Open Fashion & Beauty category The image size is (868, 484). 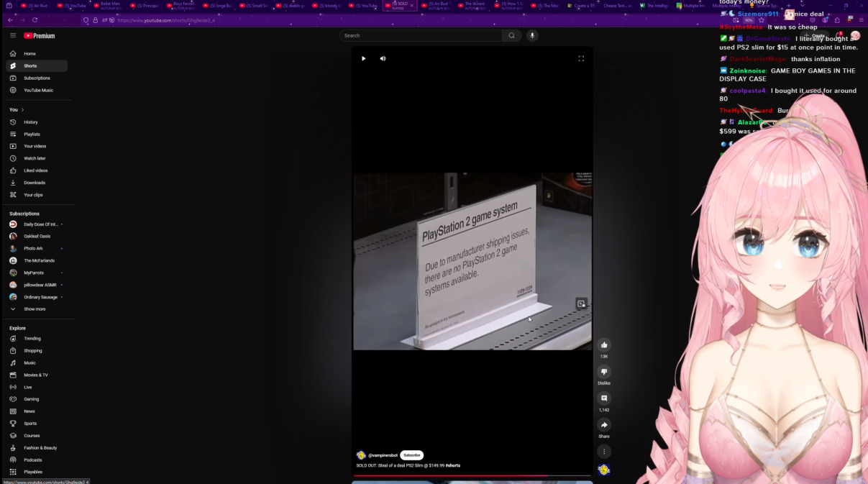[x=37, y=448]
